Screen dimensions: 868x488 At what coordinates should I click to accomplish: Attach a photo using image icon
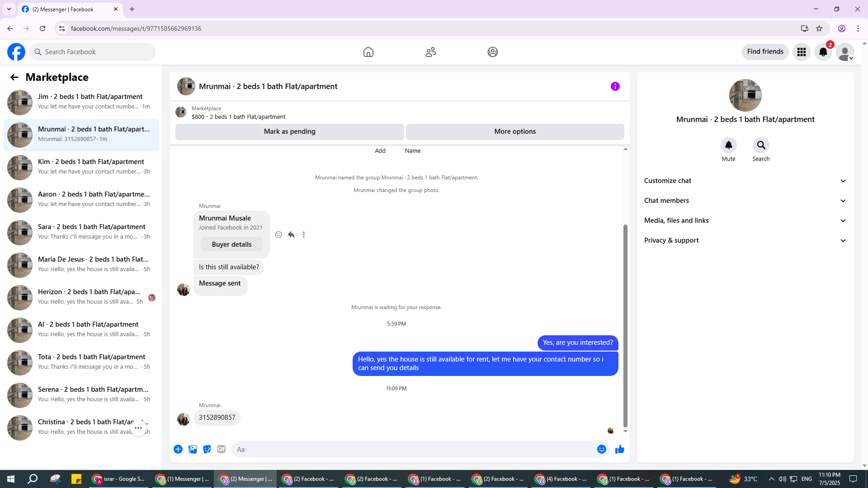coord(193,449)
